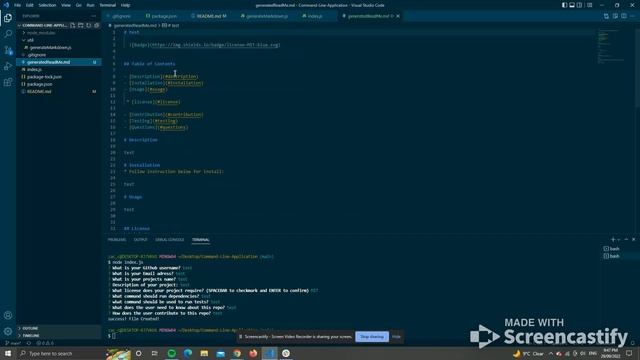The width and height of the screenshot is (640, 360).
Task: Open the Search view in activity bar
Action: click(8, 34)
